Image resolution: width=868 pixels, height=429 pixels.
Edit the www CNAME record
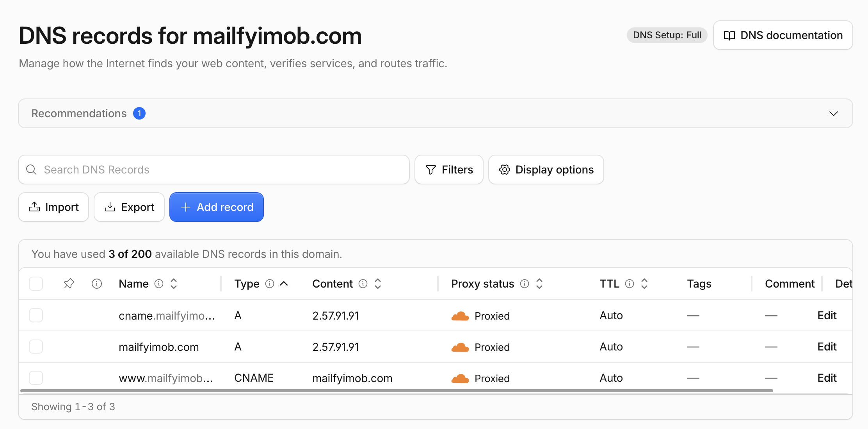827,378
